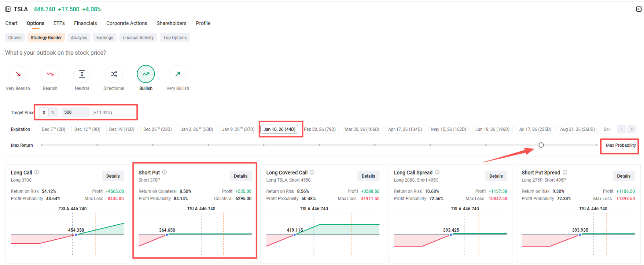Select the Very Bearish outlook icon
Viewport: 644px width, 265px height.
coord(18,74)
